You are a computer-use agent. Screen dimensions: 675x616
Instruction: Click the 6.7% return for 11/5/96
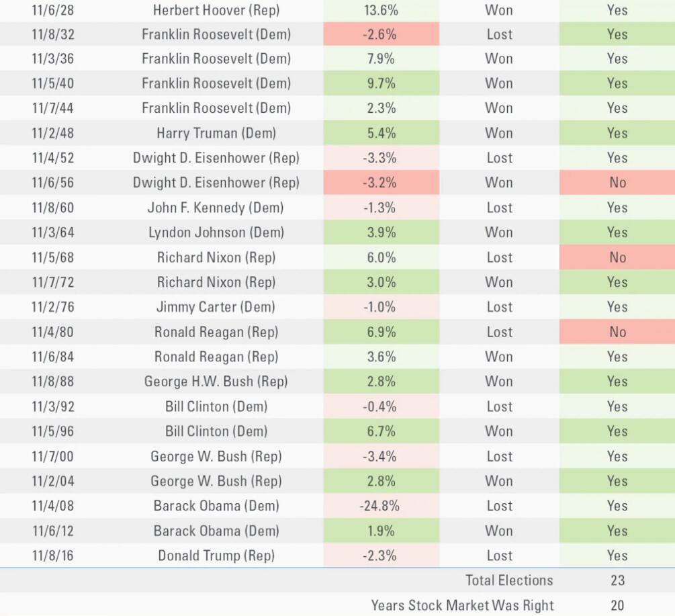pyautogui.click(x=381, y=431)
